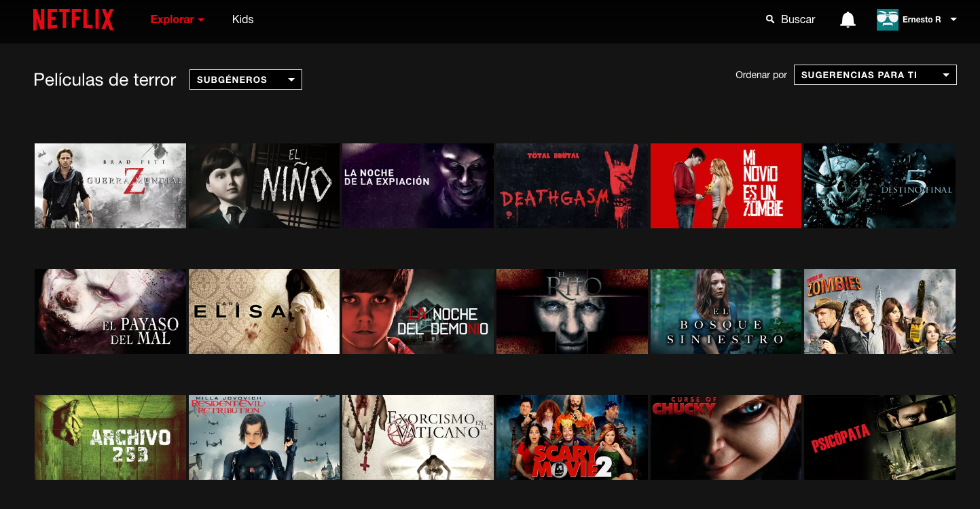The width and height of the screenshot is (980, 509).
Task: Select El Bosque Siniestro poster
Action: [x=726, y=311]
